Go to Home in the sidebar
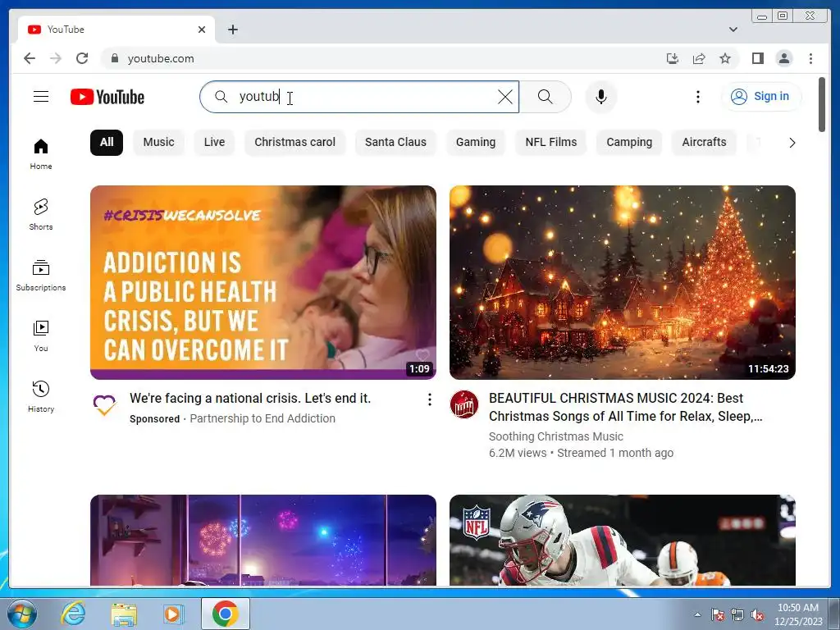This screenshot has width=840, height=630. tap(41, 154)
